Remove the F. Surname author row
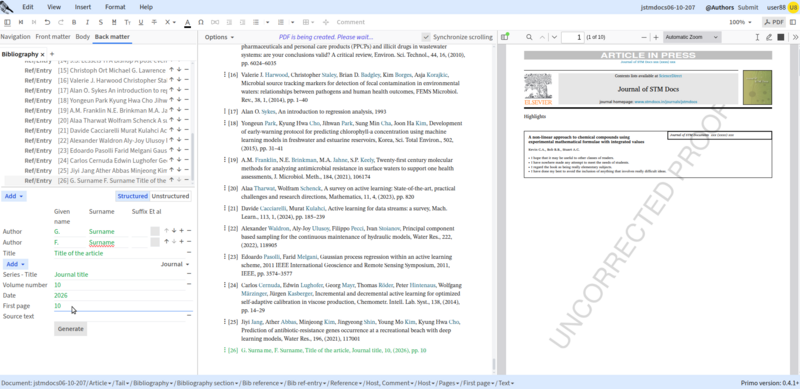The height and width of the screenshot is (389, 800). pyautogui.click(x=189, y=242)
